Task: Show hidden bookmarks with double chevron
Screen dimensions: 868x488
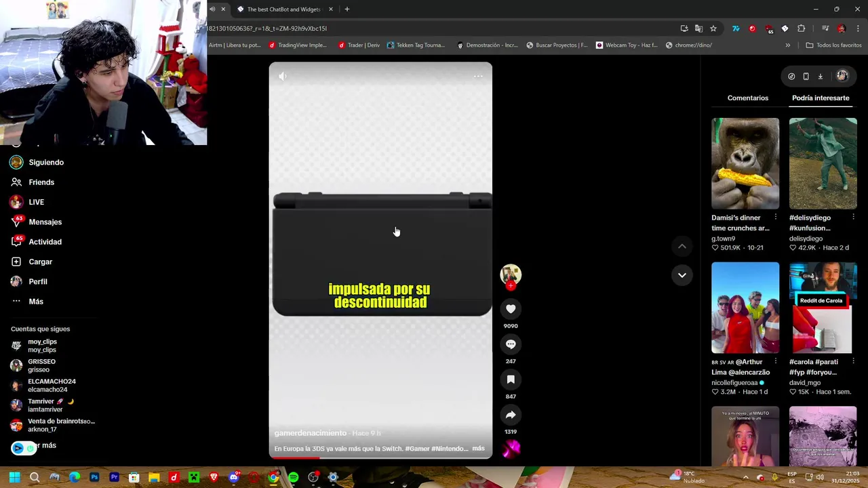Action: pos(787,45)
